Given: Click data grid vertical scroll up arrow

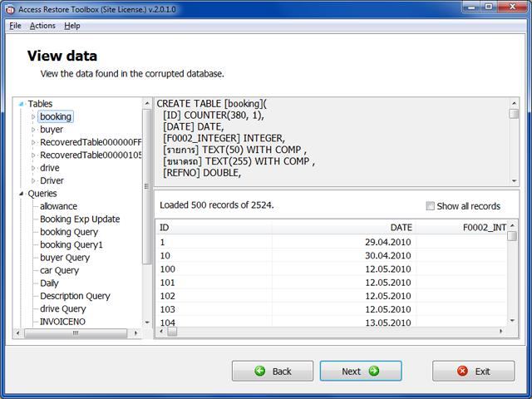Looking at the screenshot, I should click(512, 225).
